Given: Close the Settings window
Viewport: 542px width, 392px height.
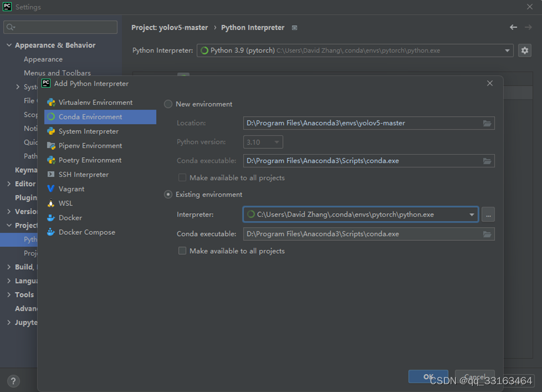Looking at the screenshot, I should tap(529, 7).
